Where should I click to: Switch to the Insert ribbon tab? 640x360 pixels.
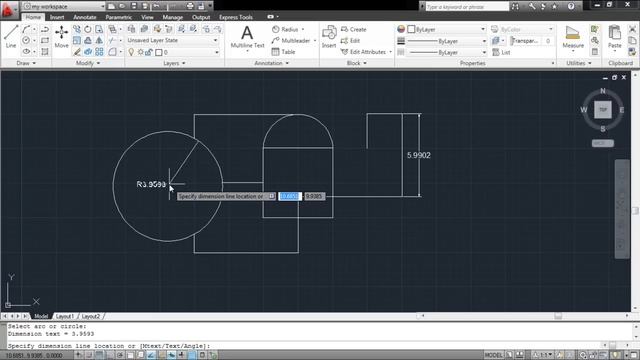click(57, 17)
